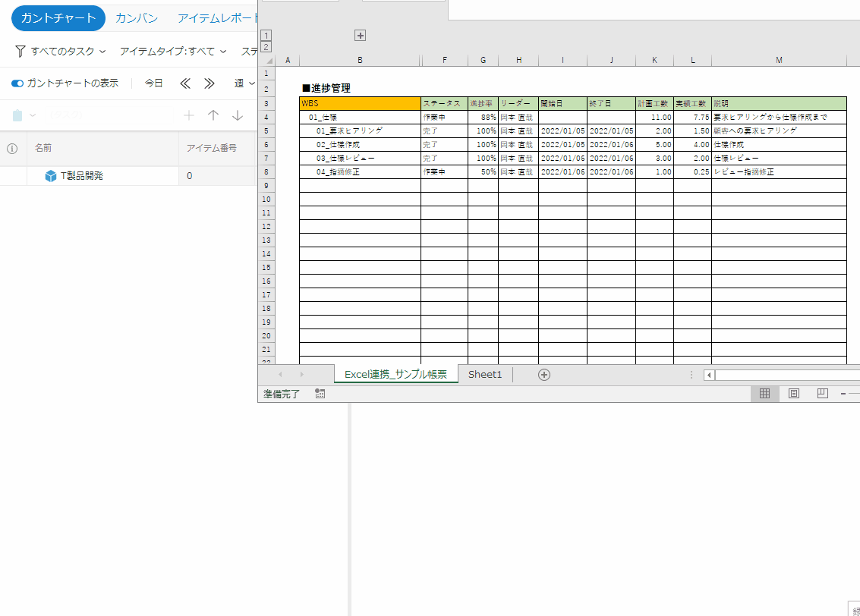Click outline level 2 button
Viewport: 860px width, 616px height.
click(266, 47)
